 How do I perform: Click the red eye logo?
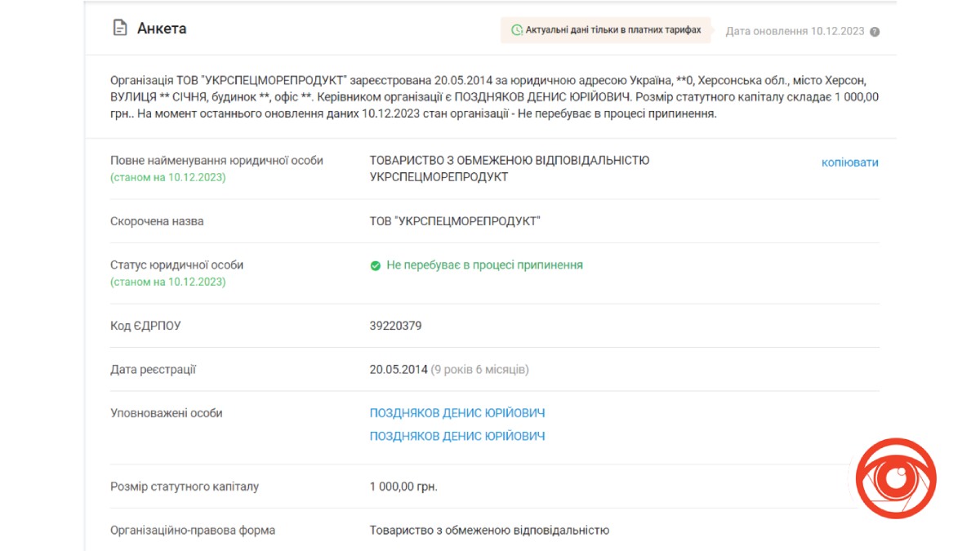tap(896, 478)
